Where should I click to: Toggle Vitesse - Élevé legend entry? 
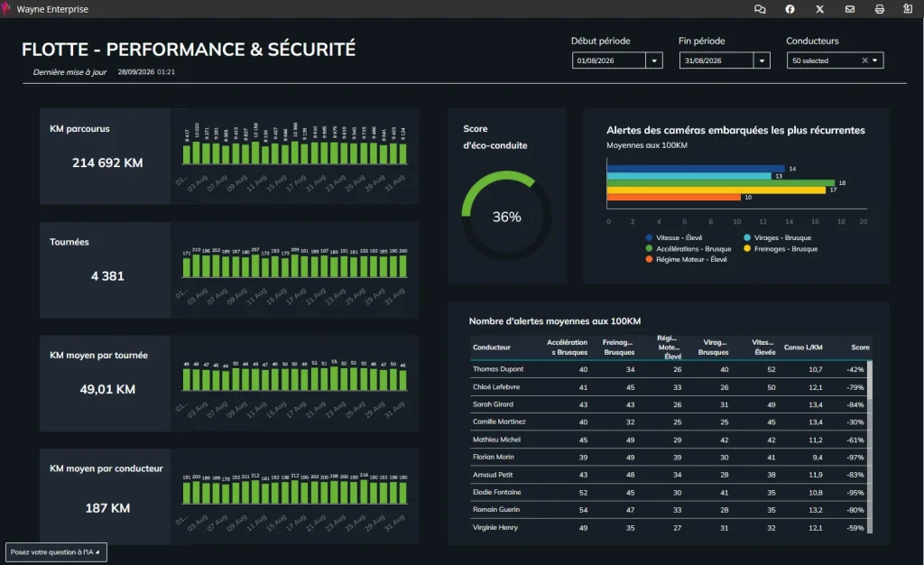coord(674,237)
